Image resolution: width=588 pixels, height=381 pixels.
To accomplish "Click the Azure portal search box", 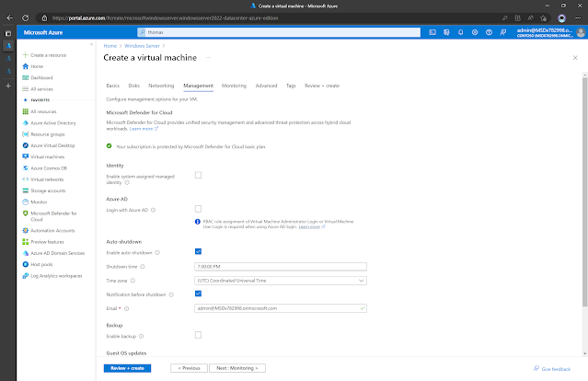I will click(279, 32).
